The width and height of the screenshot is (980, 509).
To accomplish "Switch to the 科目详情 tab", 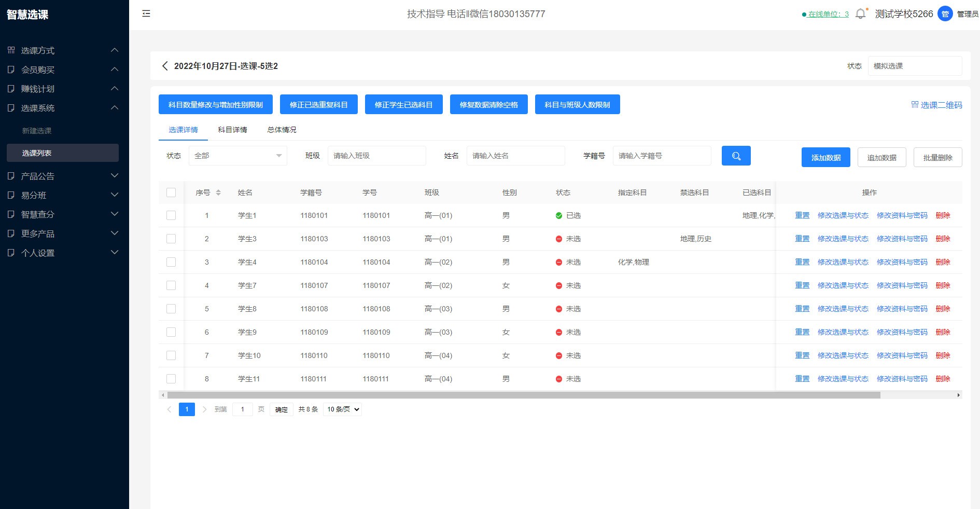I will point(232,130).
